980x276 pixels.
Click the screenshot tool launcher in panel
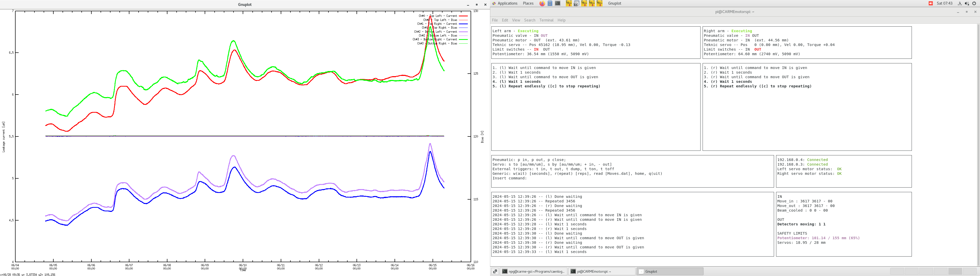pyautogui.click(x=576, y=3)
